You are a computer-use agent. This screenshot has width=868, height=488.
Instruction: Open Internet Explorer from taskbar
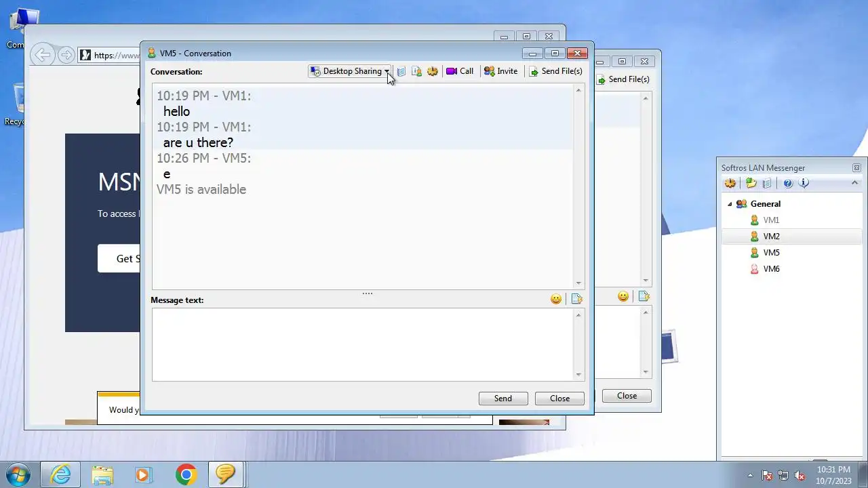click(60, 474)
